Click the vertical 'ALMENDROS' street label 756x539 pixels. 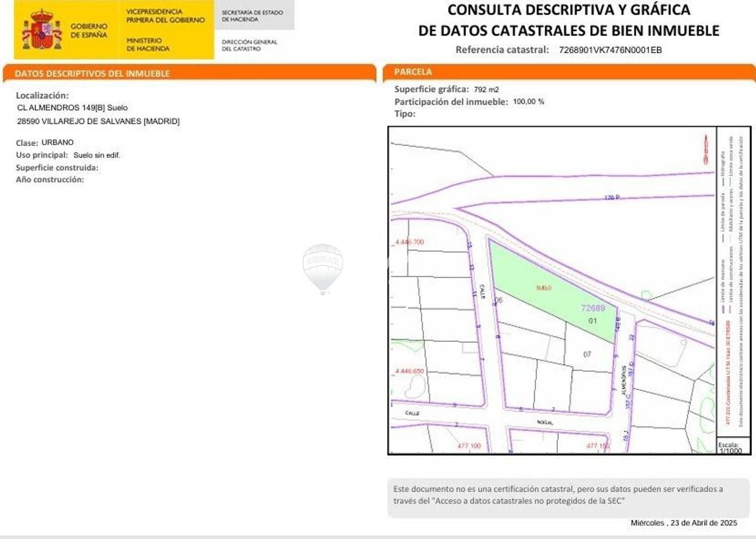pos(623,380)
